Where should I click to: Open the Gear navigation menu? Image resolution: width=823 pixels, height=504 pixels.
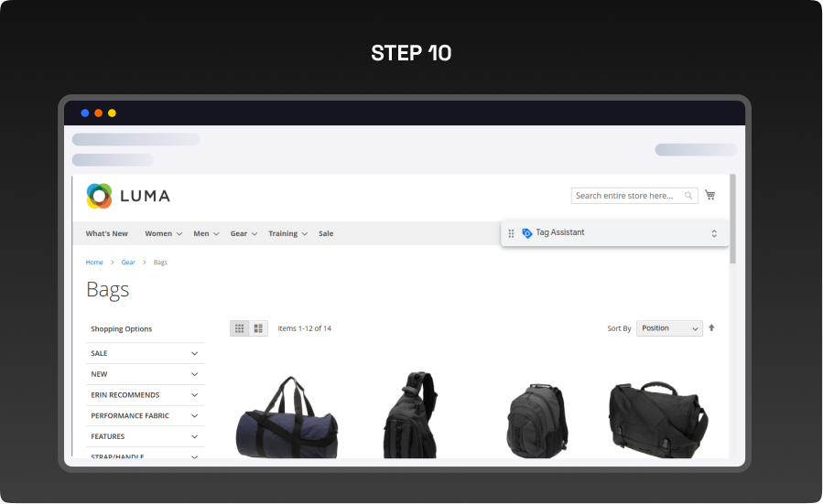coord(243,233)
